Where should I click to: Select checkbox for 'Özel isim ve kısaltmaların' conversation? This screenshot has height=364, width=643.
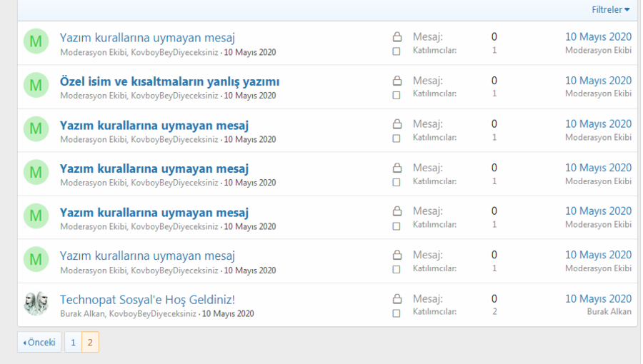397,95
